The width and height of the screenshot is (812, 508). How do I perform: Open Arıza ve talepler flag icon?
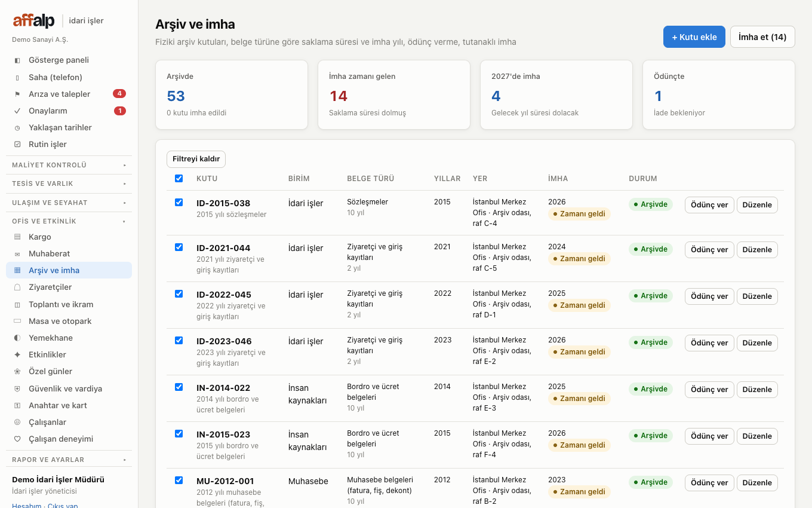click(17, 94)
